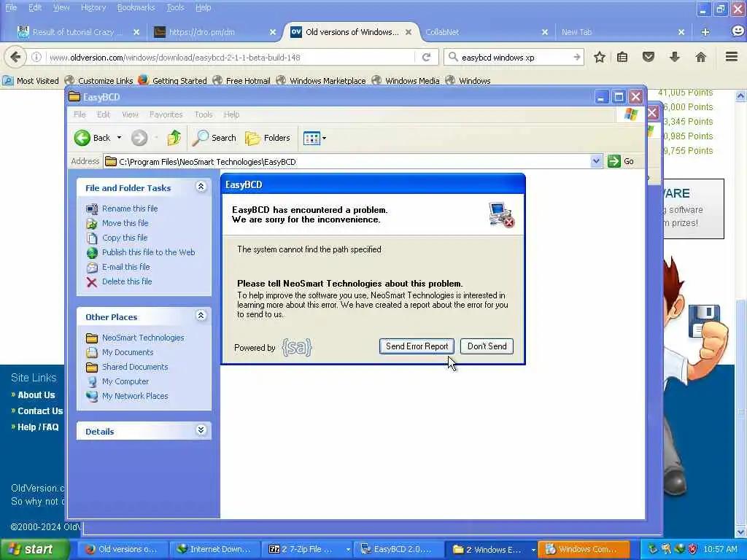The height and width of the screenshot is (560, 747).
Task: Open the Firefox hamburger menu
Action: click(732, 57)
